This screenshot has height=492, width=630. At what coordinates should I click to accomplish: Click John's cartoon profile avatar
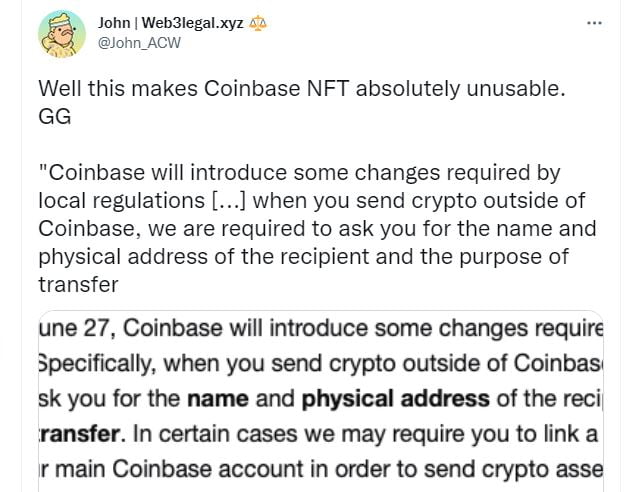point(62,35)
